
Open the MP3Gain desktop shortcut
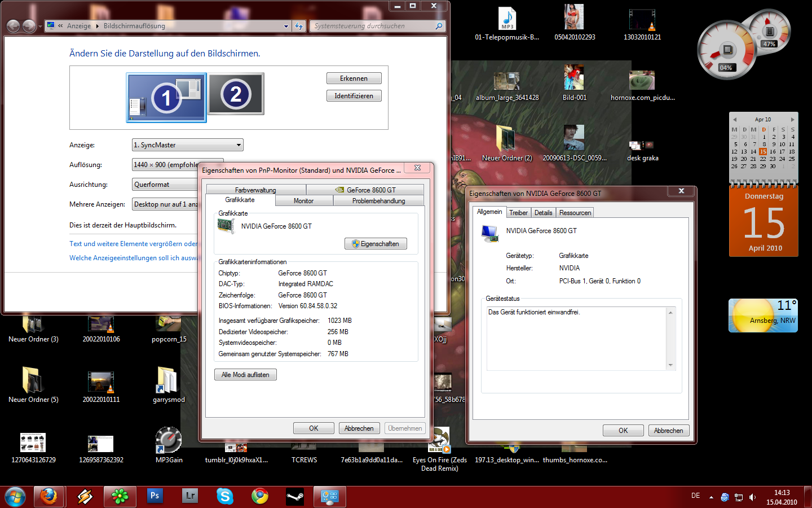pos(169,441)
